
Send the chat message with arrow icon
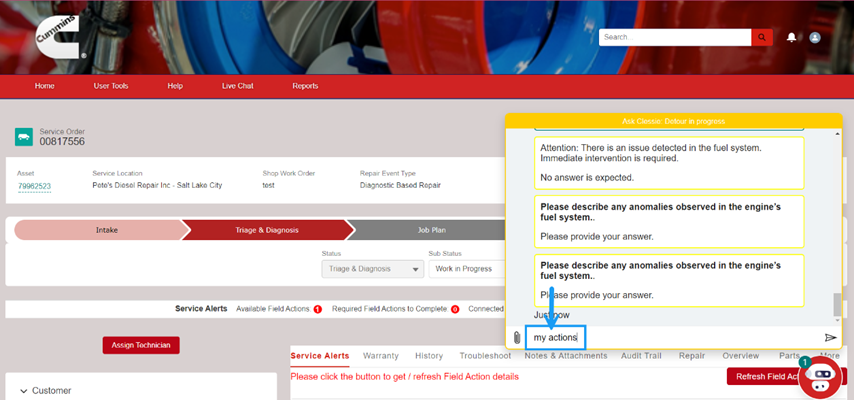(830, 338)
